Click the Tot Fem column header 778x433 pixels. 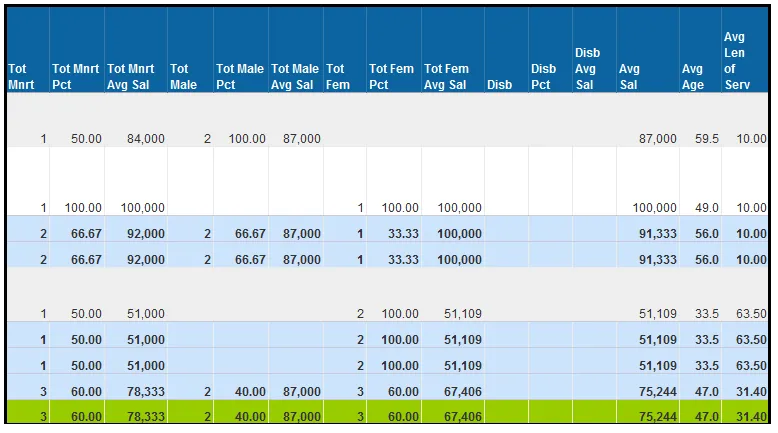[x=345, y=49]
